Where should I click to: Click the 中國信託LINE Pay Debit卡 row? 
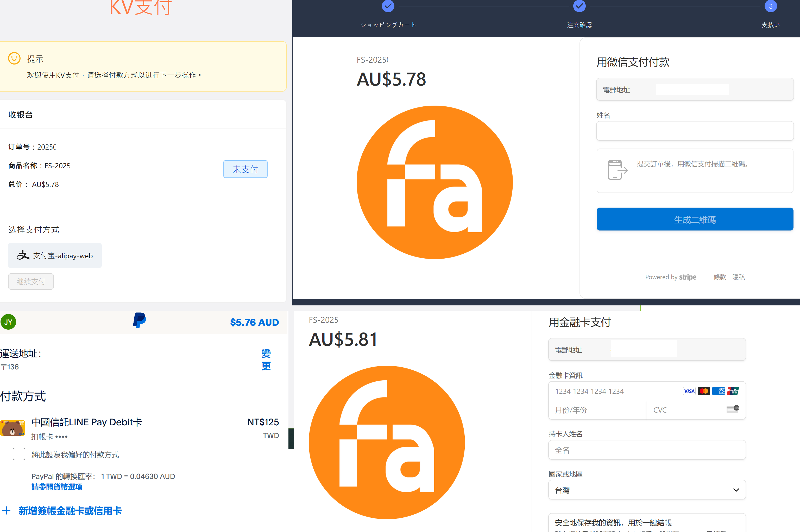click(139, 429)
